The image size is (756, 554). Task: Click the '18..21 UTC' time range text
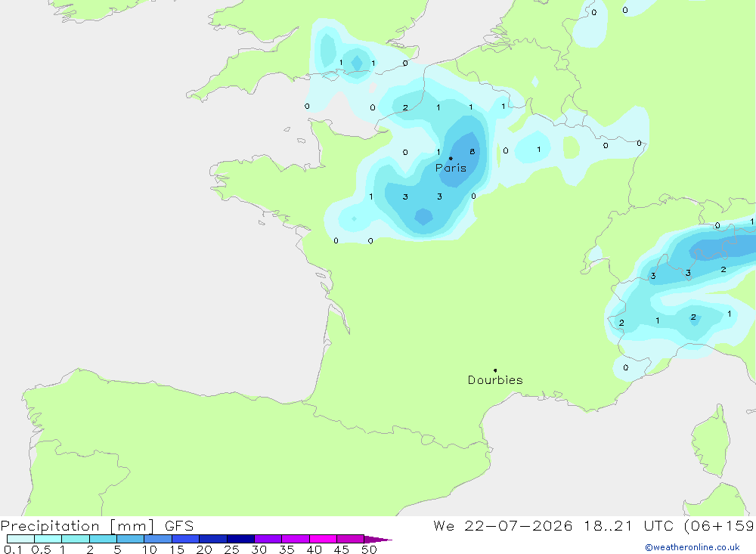point(628,525)
